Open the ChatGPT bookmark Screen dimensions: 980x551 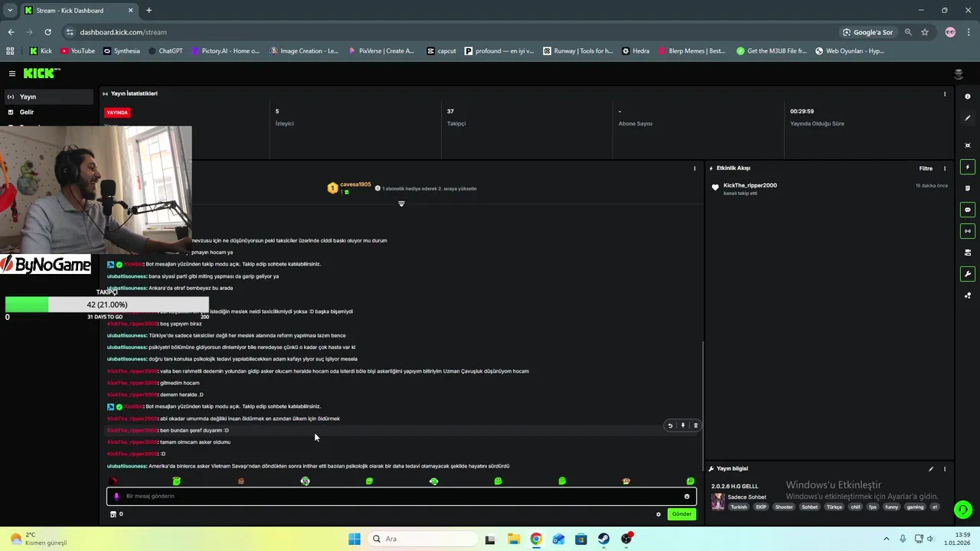coord(165,51)
